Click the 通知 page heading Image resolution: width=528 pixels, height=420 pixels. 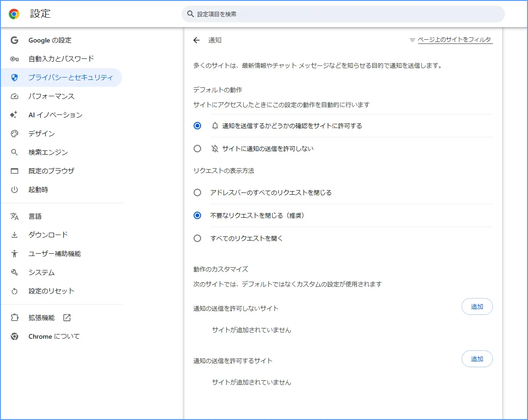click(215, 40)
